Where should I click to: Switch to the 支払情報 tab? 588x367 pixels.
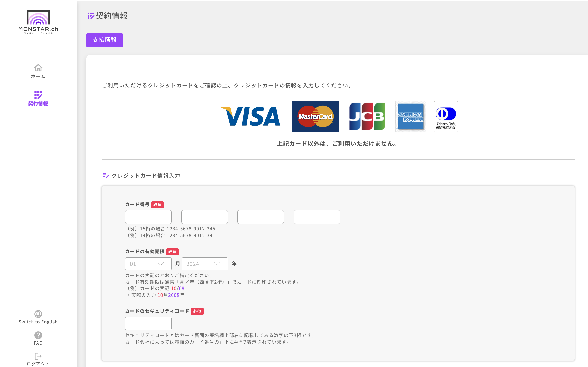pos(105,40)
